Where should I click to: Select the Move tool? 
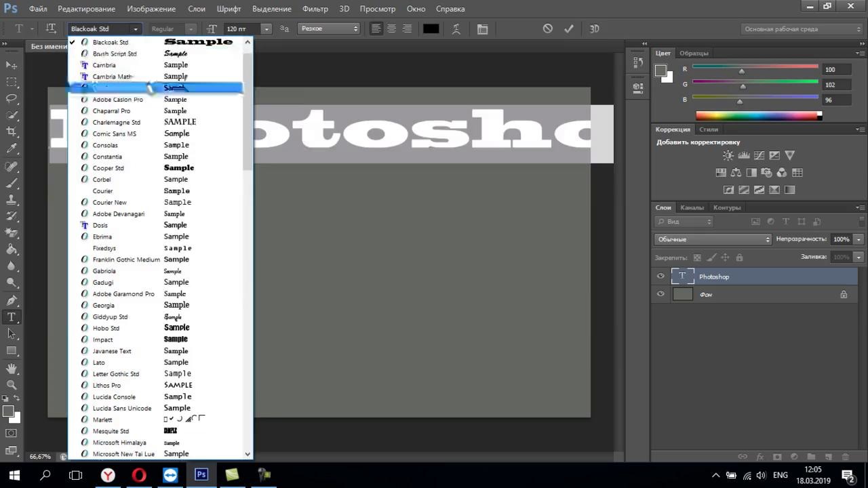[x=12, y=65]
